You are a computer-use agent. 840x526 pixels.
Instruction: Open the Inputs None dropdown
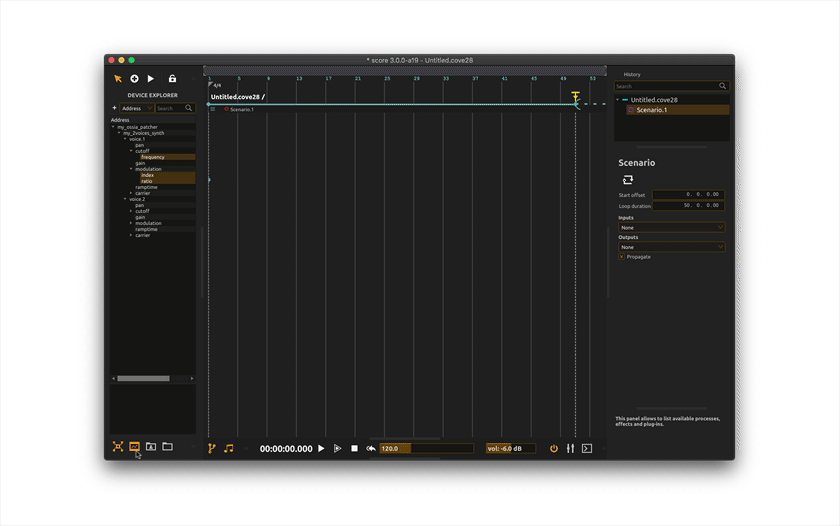click(672, 228)
